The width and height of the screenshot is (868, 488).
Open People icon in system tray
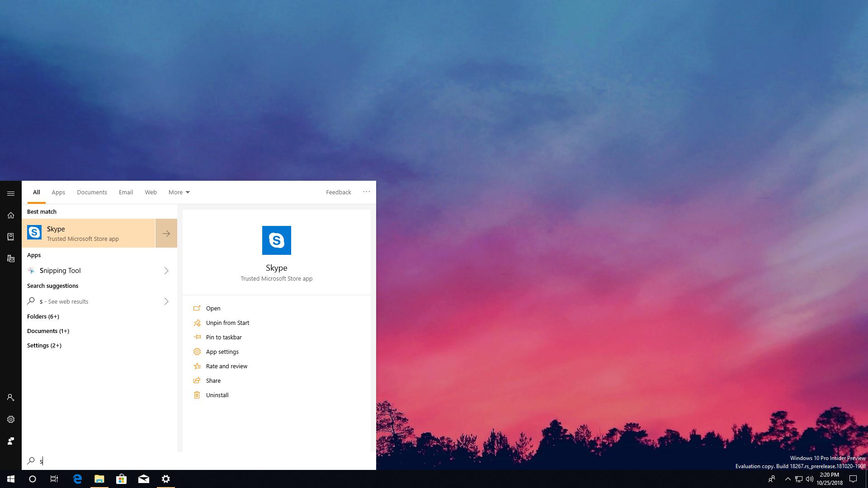[772, 479]
